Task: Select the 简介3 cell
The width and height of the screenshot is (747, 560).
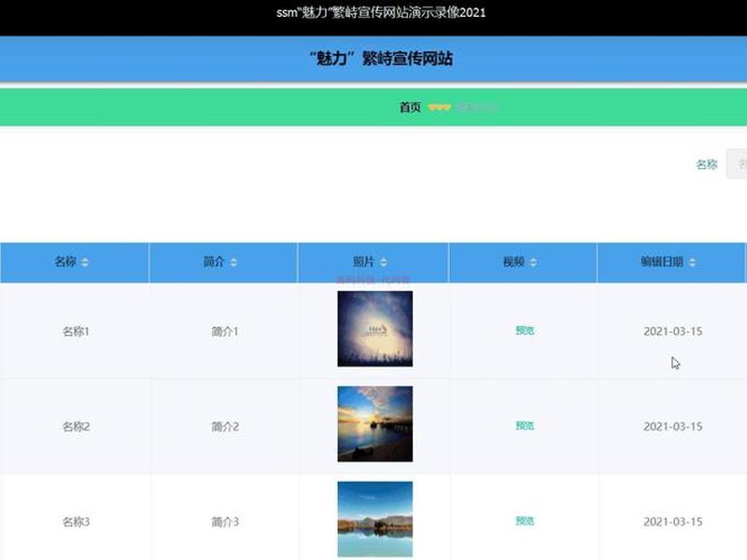Action: point(225,522)
